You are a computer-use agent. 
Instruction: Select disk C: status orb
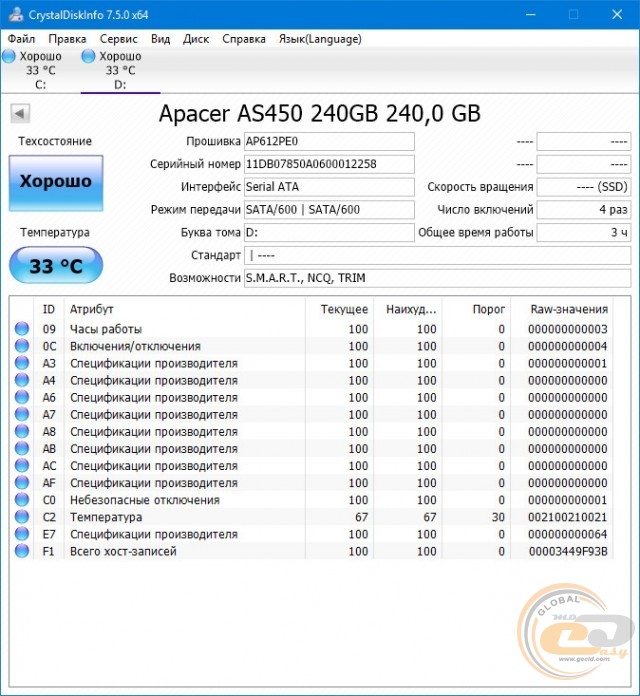point(9,56)
